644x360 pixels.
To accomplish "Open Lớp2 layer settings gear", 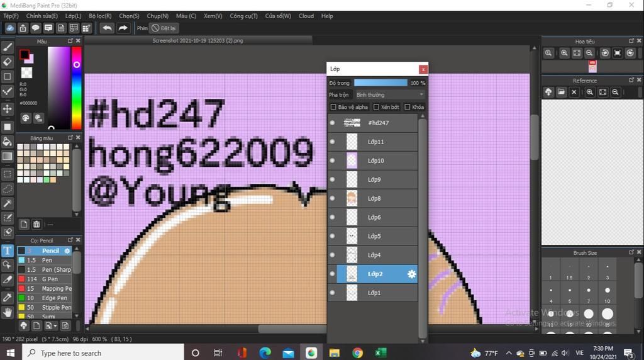I will [411, 274].
